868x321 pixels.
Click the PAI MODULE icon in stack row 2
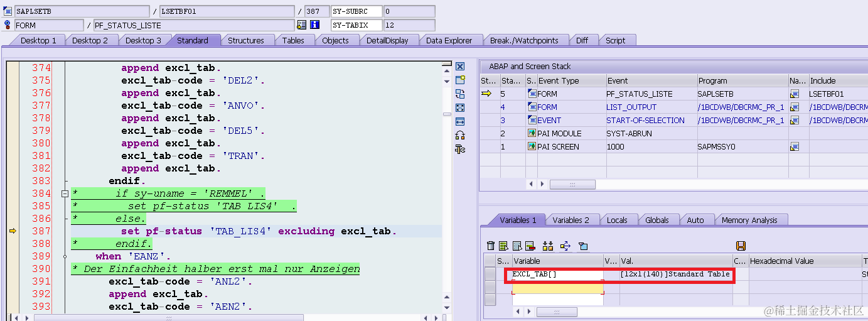tap(532, 133)
